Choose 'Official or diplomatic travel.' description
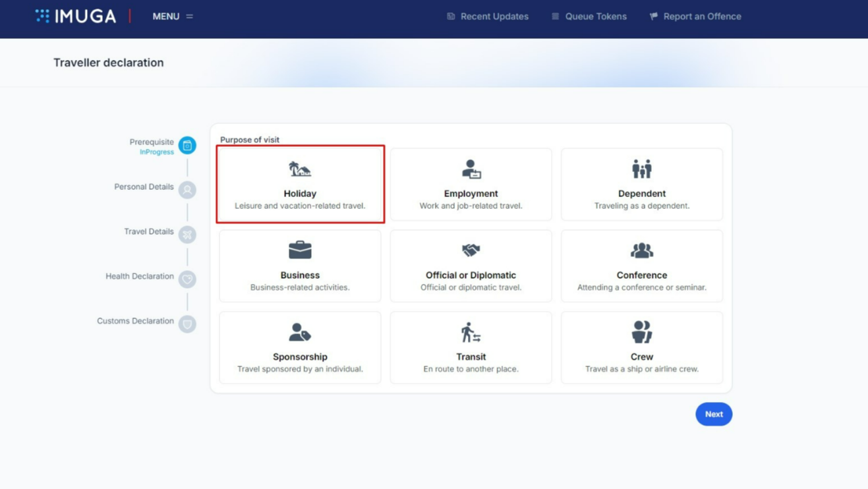This screenshot has width=868, height=489. 471,287
